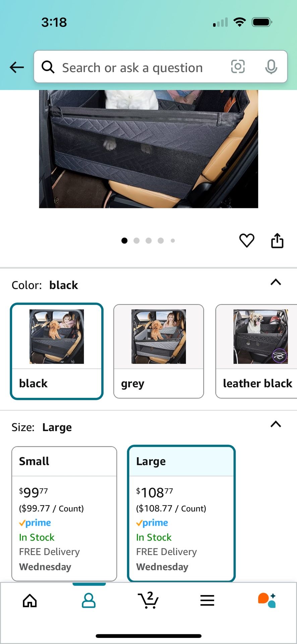297x644 pixels.
Task: Open the cart with 2 items
Action: 148,600
